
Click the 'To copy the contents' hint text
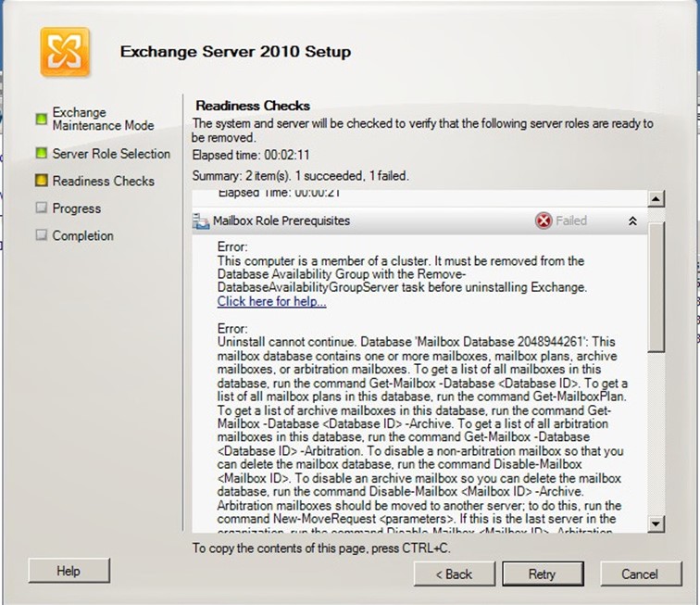[x=321, y=548]
